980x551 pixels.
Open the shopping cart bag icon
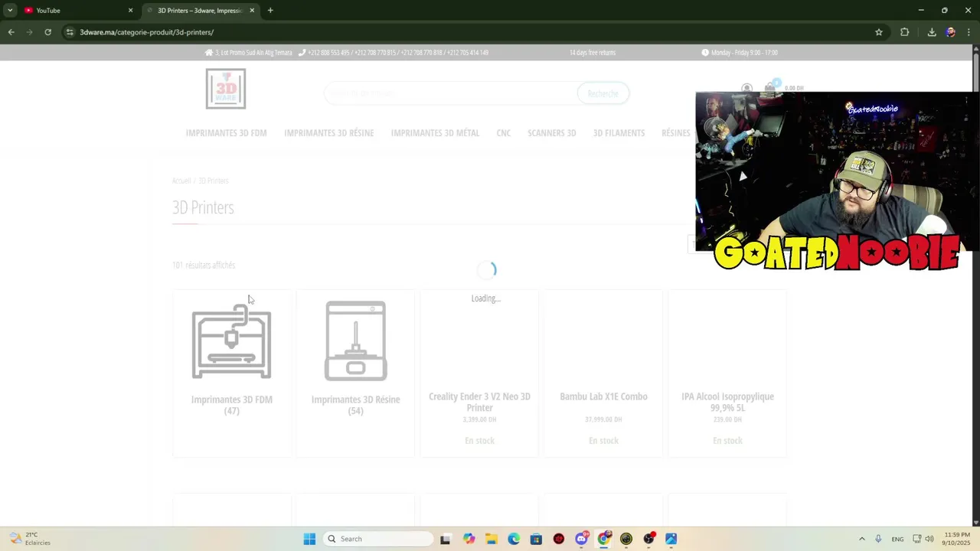pyautogui.click(x=770, y=88)
